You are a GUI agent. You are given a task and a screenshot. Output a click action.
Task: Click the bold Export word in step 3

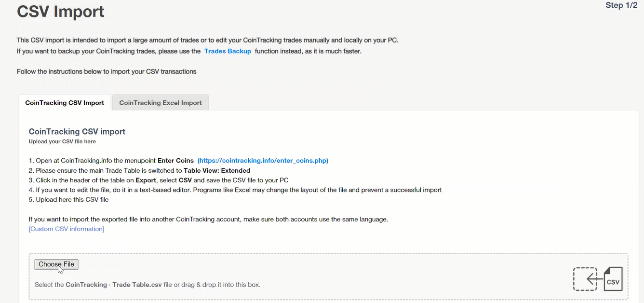tap(146, 180)
